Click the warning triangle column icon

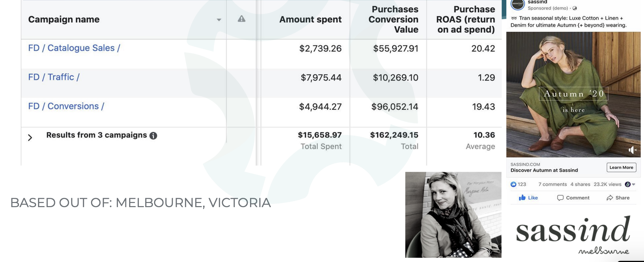[x=241, y=19]
